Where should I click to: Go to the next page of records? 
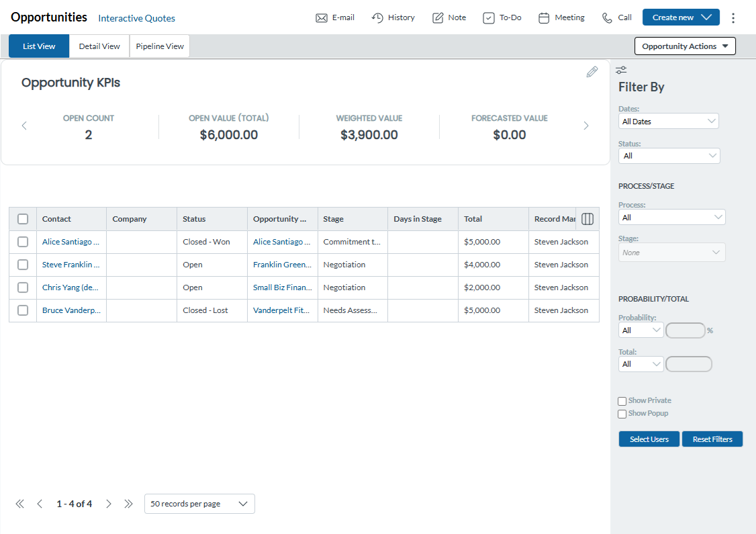(x=109, y=504)
